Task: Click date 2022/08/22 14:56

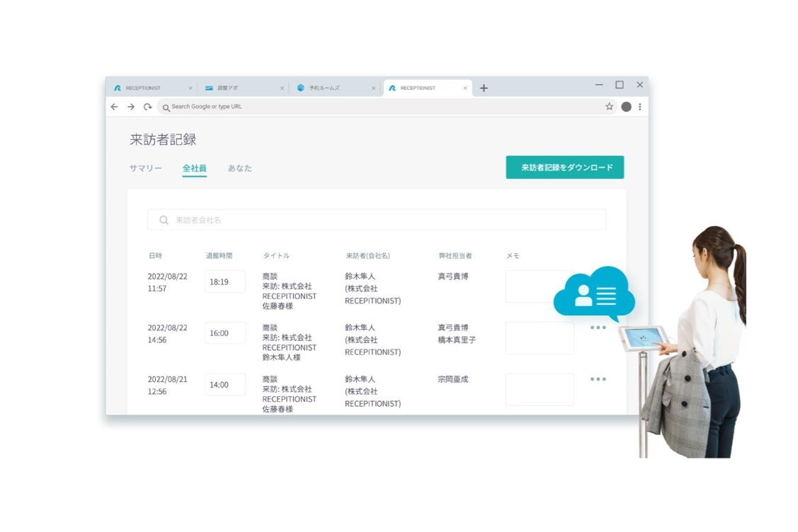Action: pyautogui.click(x=167, y=334)
